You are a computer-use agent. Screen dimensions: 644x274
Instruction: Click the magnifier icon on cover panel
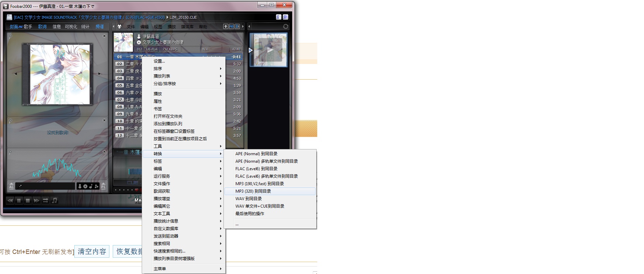pyautogui.click(x=10, y=36)
